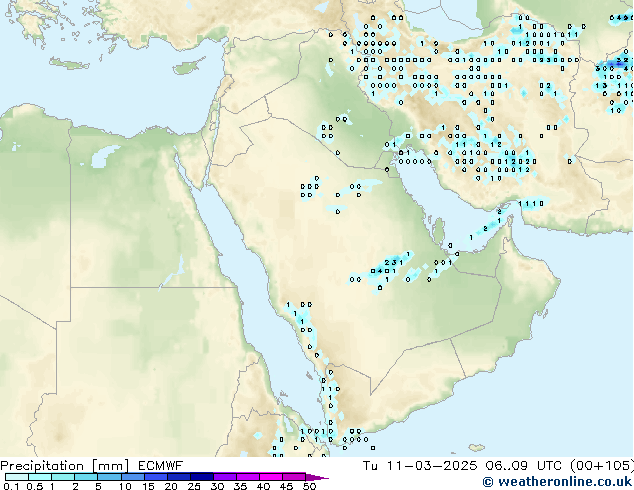Viewport: 634px width, 490px height.
Task: Click the dark blue heavy rain cell at upper right
Action: click(x=620, y=63)
